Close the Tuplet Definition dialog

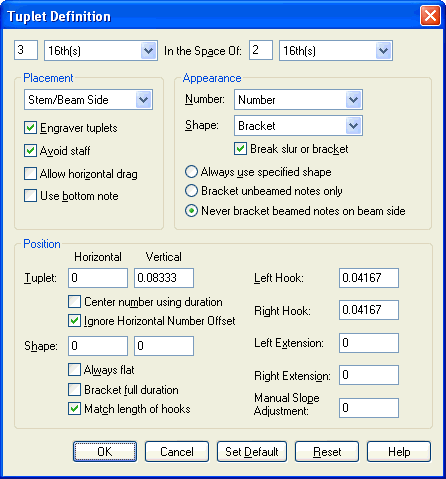(x=430, y=16)
